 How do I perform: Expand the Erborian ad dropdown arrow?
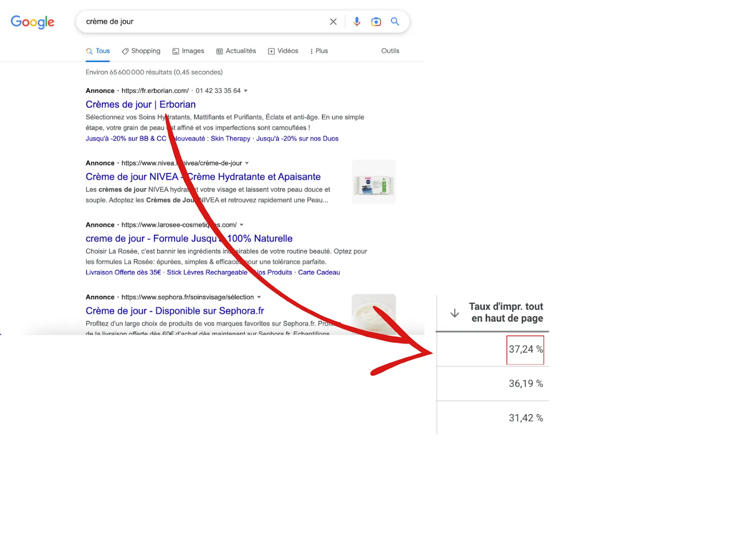tap(246, 91)
